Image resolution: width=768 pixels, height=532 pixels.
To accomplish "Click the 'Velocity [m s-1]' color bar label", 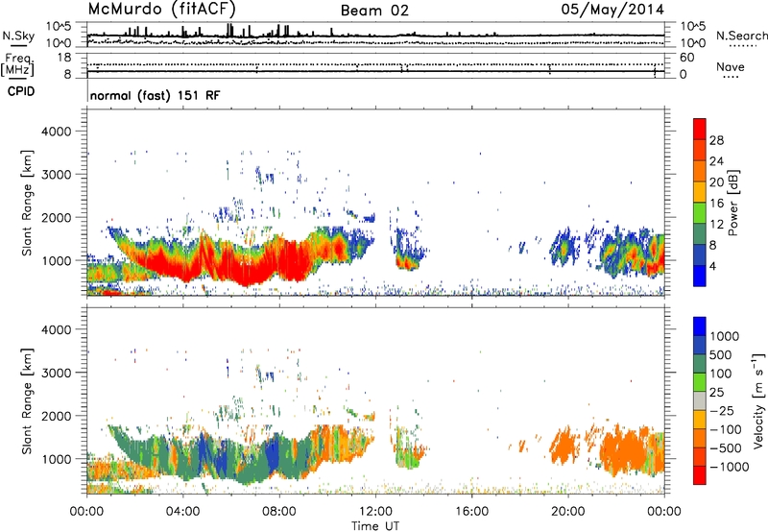I will point(758,400).
